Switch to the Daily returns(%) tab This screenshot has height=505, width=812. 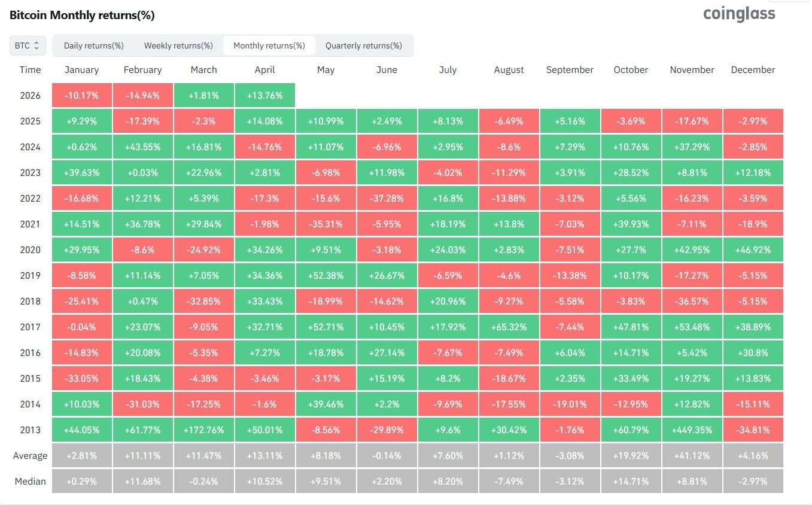click(x=93, y=45)
